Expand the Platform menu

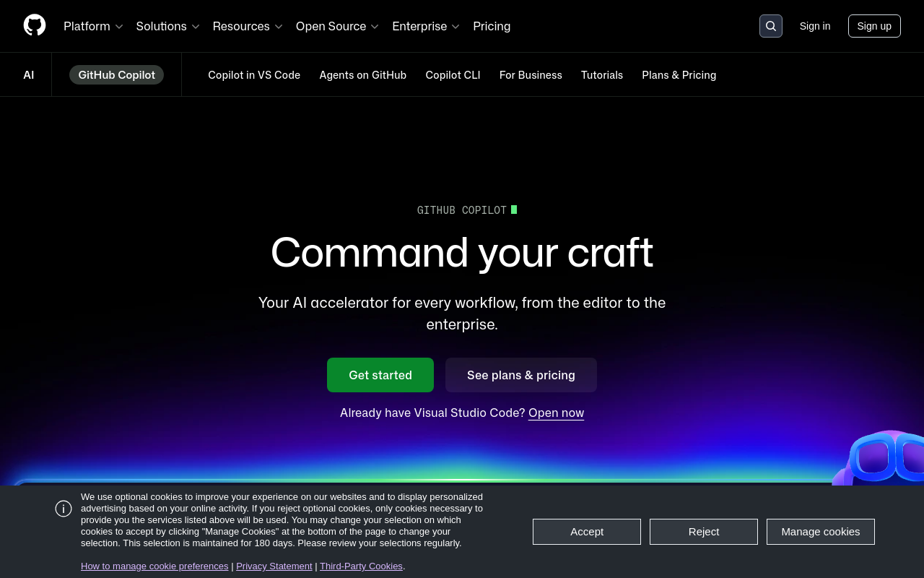click(x=93, y=26)
